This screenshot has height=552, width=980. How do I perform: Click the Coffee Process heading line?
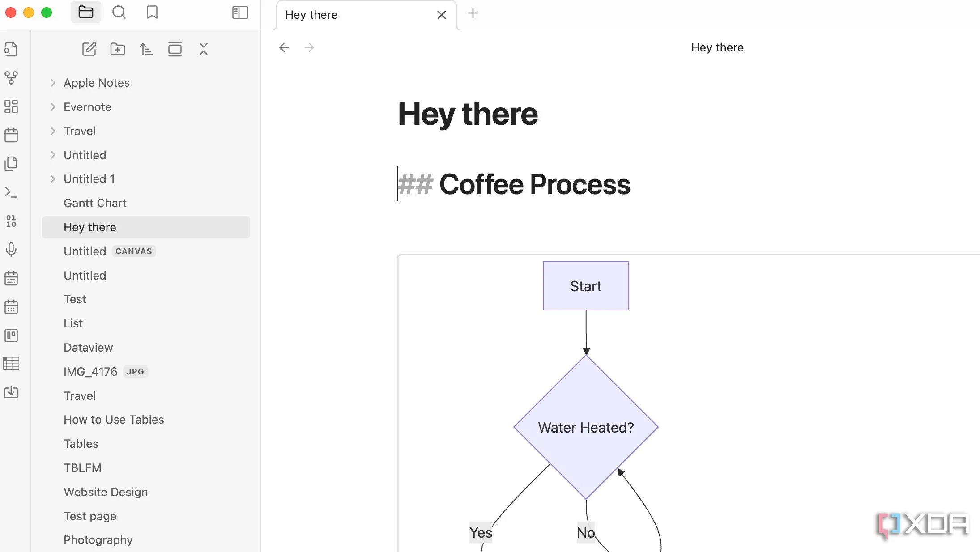(514, 184)
